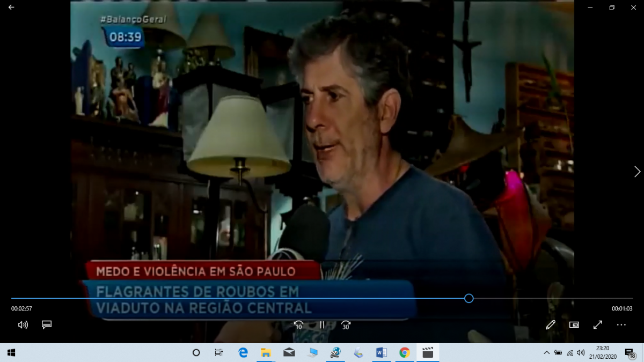
Task: Open subtitles and captions menu
Action: click(47, 324)
